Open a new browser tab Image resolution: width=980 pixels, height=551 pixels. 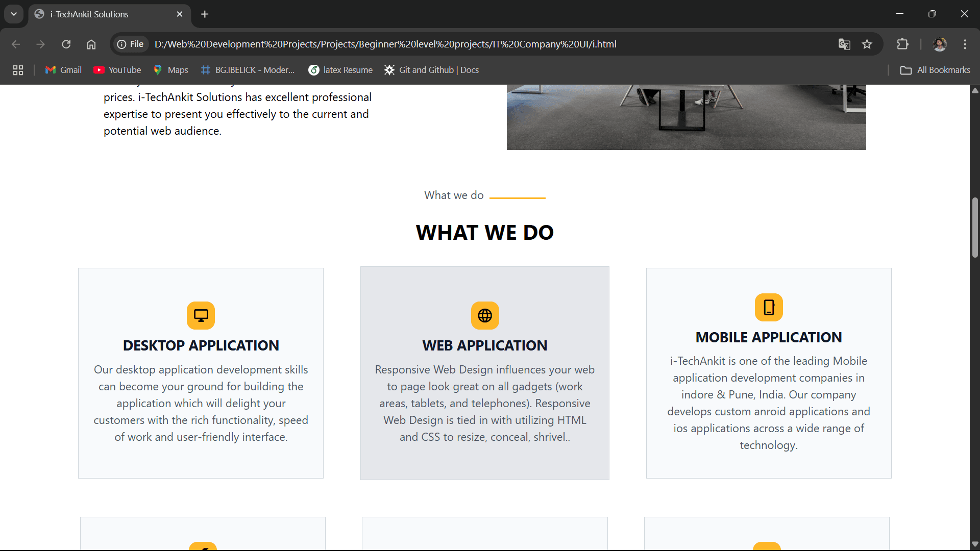(205, 14)
